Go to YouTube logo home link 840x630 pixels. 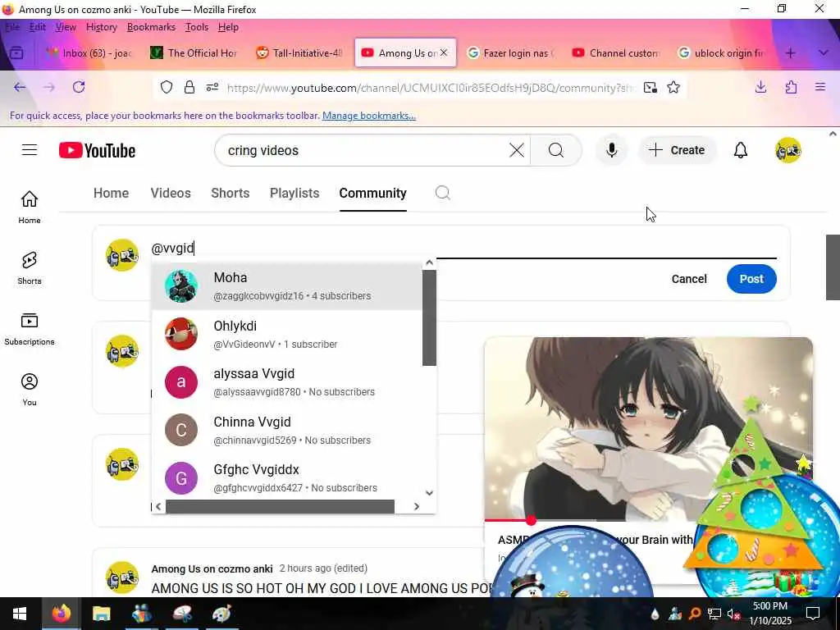pos(97,151)
